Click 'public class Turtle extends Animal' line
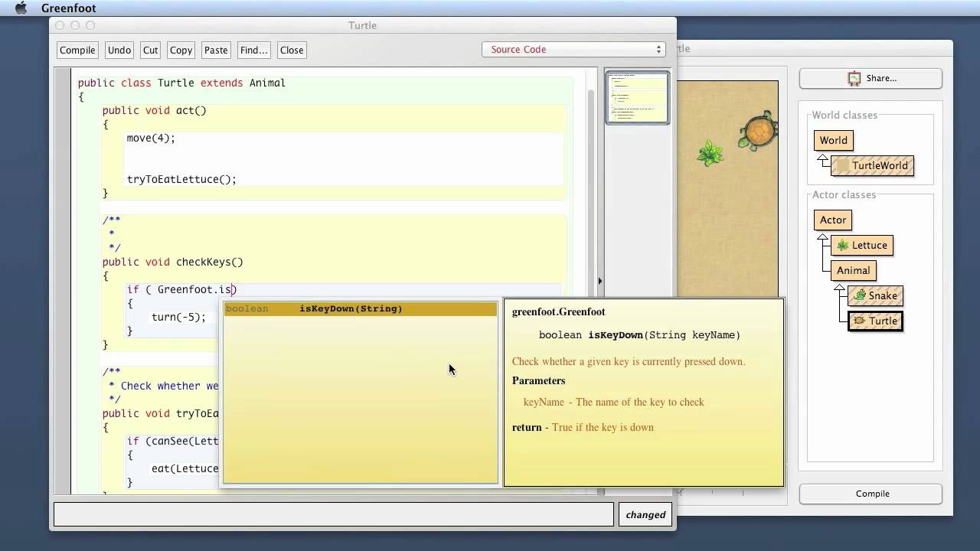The width and height of the screenshot is (980, 551). tap(181, 83)
